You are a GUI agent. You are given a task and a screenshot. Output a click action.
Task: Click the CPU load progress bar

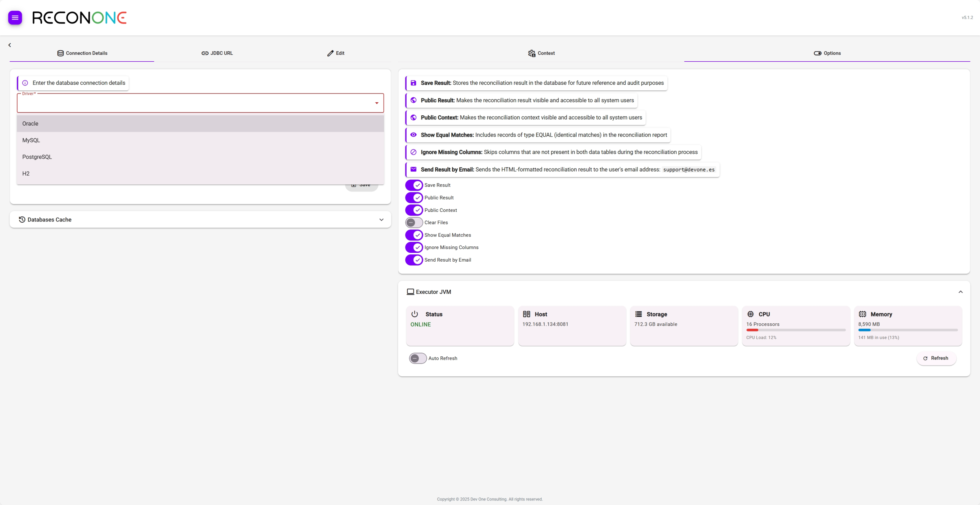795,330
